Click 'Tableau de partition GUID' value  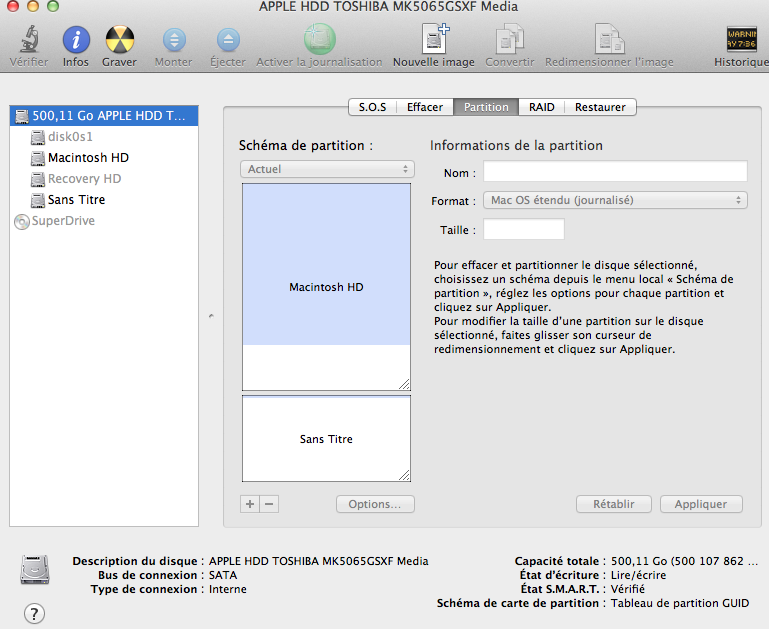coord(680,604)
